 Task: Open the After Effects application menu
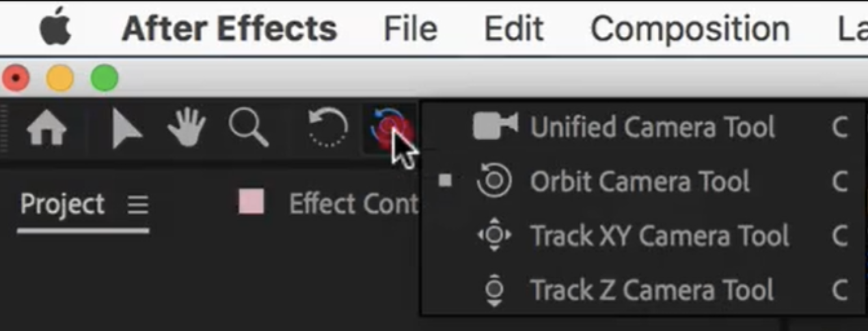click(230, 29)
